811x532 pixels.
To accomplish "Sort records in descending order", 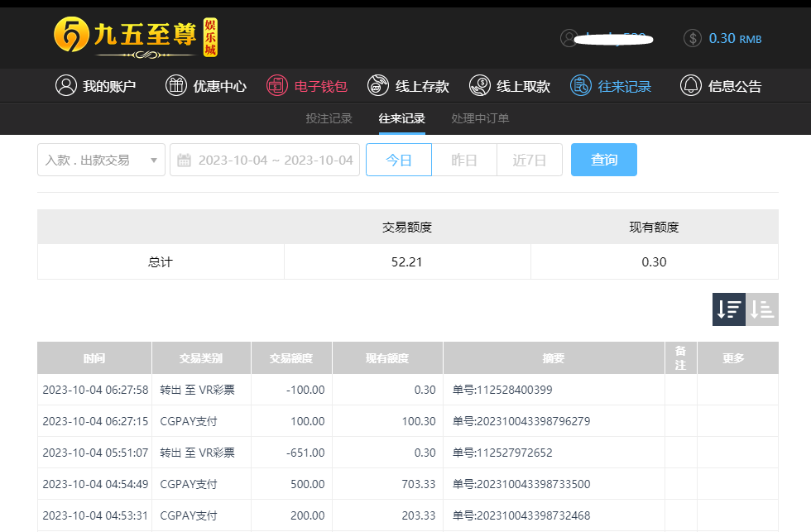I will pos(728,309).
